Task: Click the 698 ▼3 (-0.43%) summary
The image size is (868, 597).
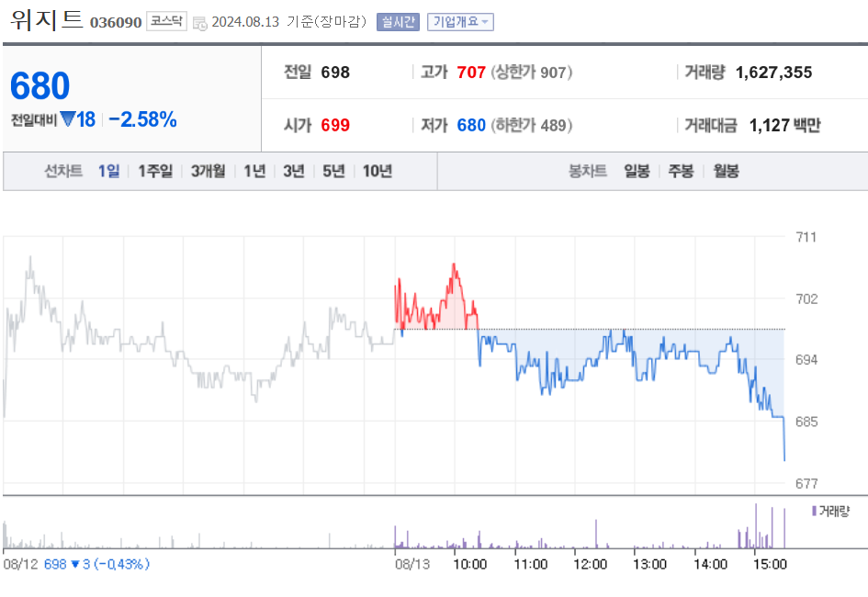Action: point(96,564)
